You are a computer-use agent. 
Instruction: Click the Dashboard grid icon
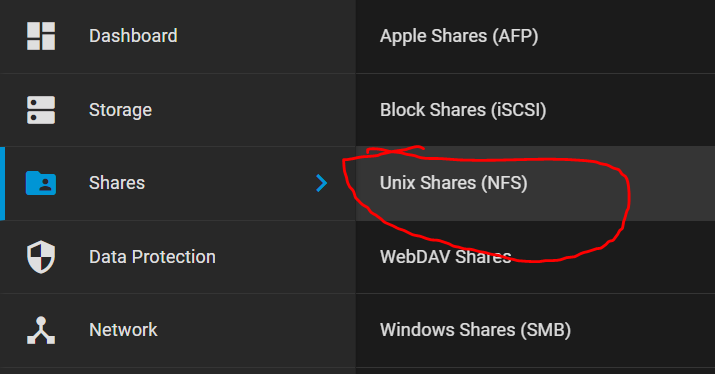pos(41,36)
